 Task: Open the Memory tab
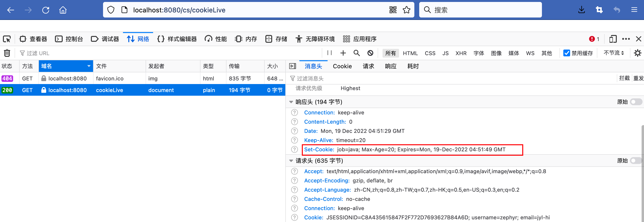[x=246, y=39]
